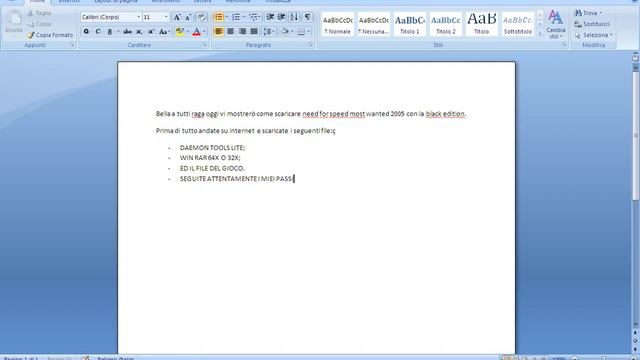Click the shrink font size icon
Viewport: 640px width, 360px height.
[188, 17]
